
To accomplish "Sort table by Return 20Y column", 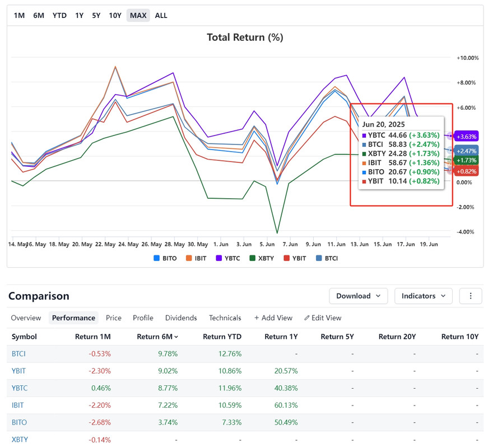I will pyautogui.click(x=397, y=337).
